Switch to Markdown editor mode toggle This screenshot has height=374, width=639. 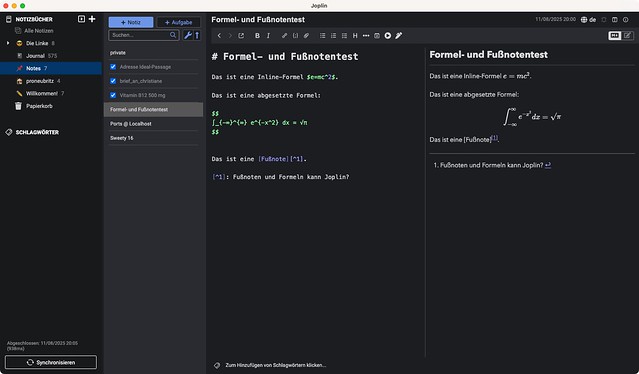tap(615, 35)
